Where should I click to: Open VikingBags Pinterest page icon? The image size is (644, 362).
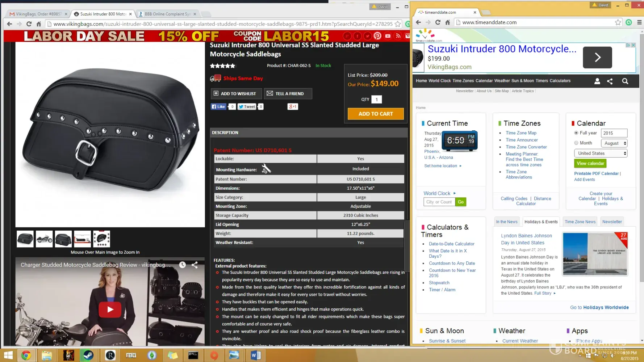click(x=377, y=36)
